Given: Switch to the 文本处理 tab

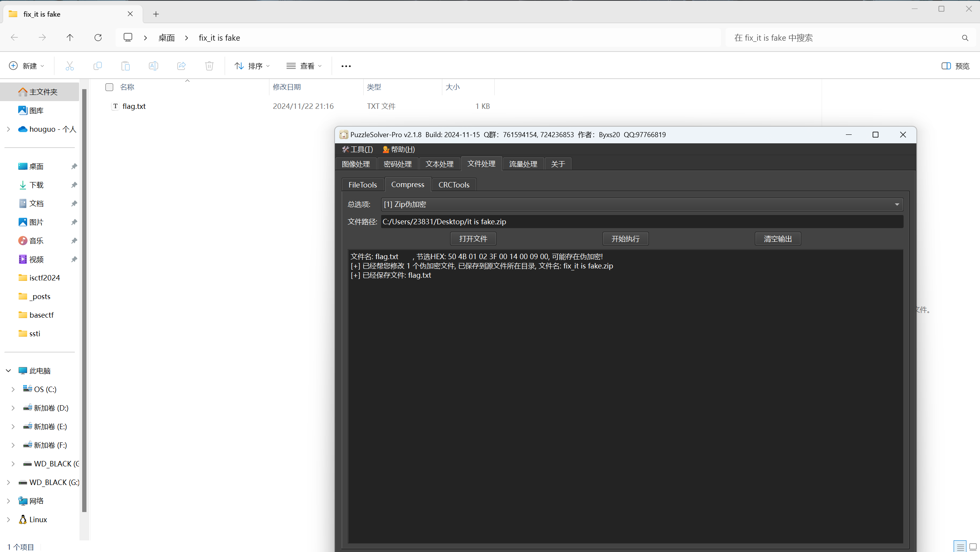Looking at the screenshot, I should tap(440, 164).
